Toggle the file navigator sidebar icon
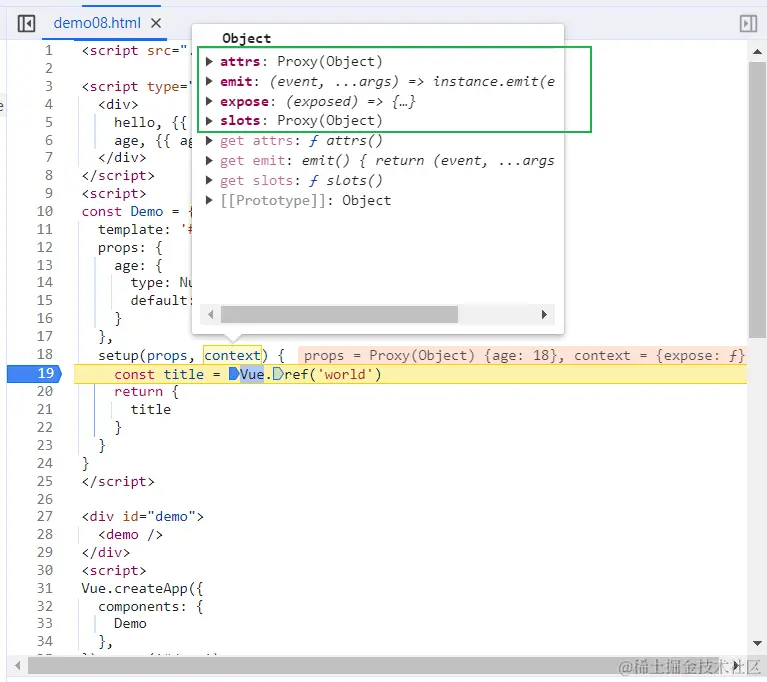This screenshot has width=767, height=682. (26, 23)
